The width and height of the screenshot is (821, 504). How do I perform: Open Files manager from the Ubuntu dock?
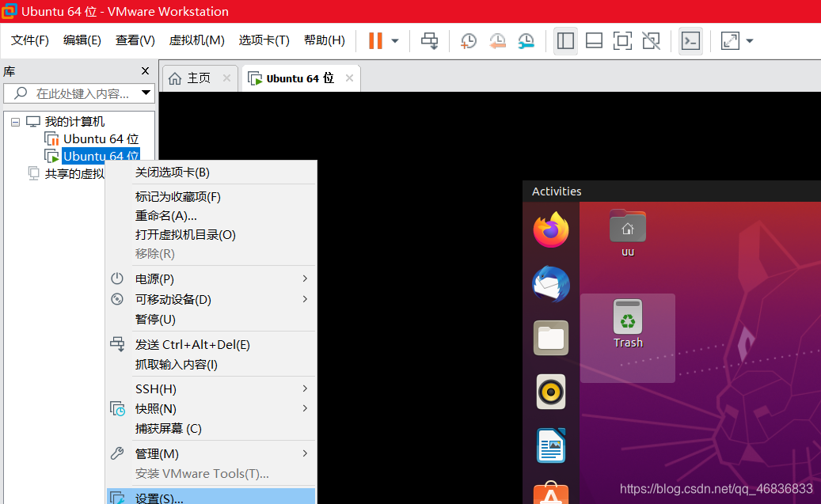click(551, 338)
